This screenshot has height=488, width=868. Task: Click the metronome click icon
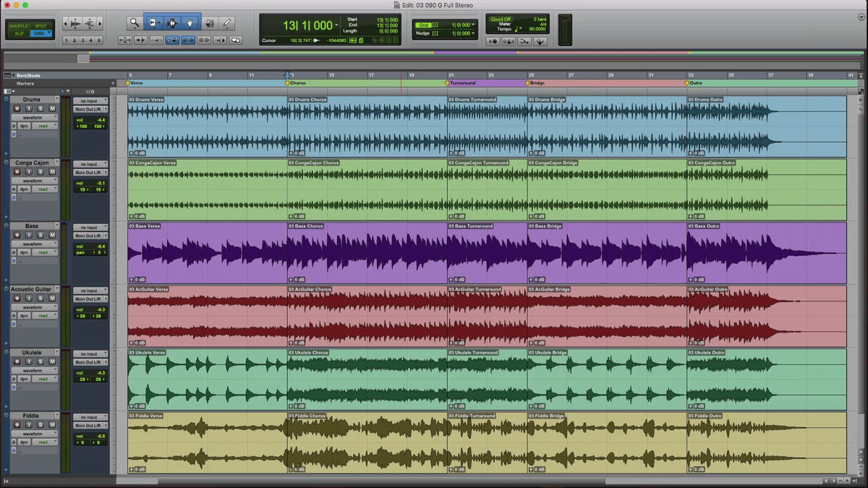[x=509, y=41]
